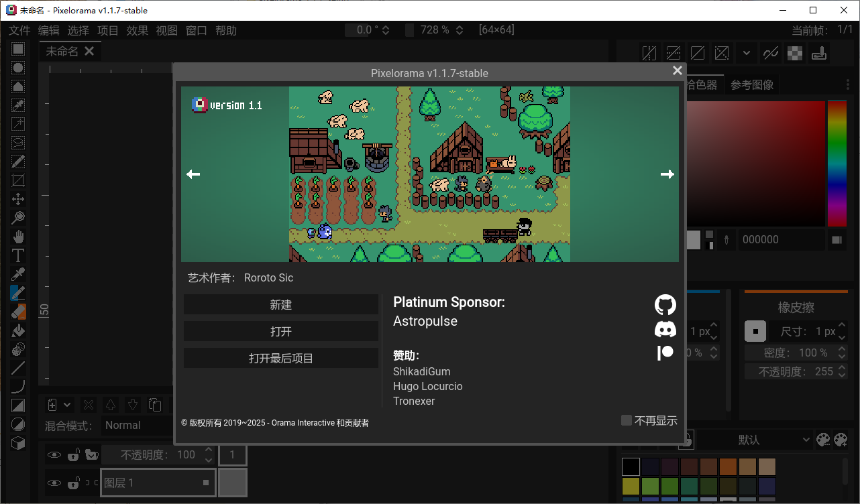The width and height of the screenshot is (860, 504).
Task: Open the Discord link in the about dialog
Action: point(665,328)
